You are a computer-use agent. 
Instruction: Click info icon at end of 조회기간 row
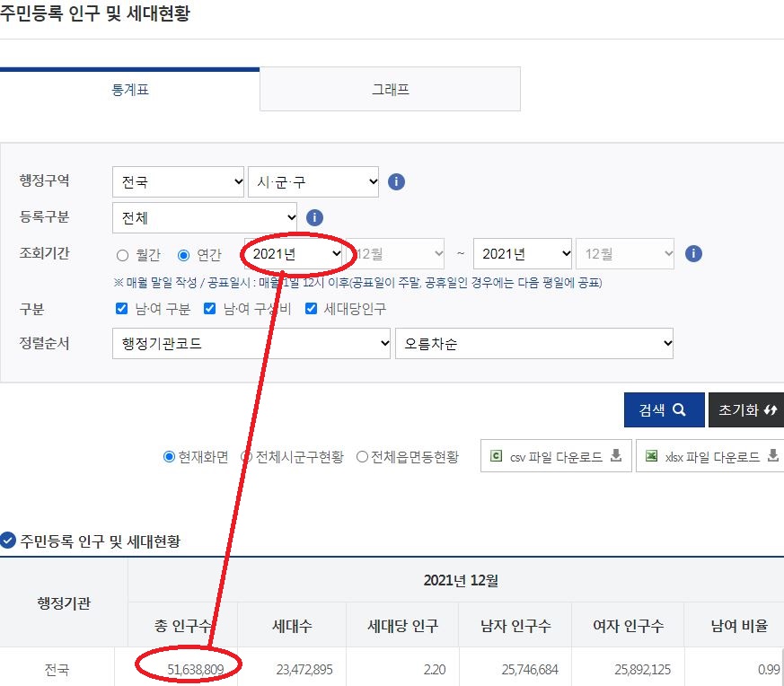(x=693, y=253)
